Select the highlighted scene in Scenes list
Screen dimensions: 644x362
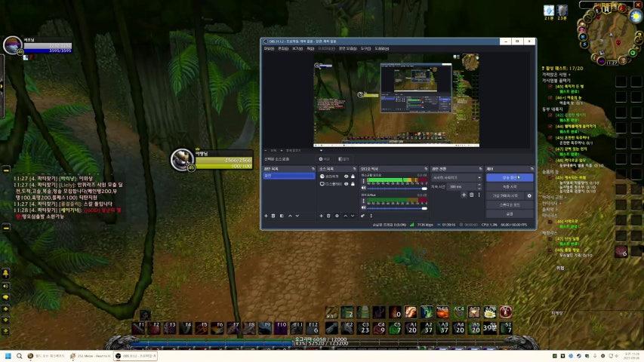tap(289, 176)
